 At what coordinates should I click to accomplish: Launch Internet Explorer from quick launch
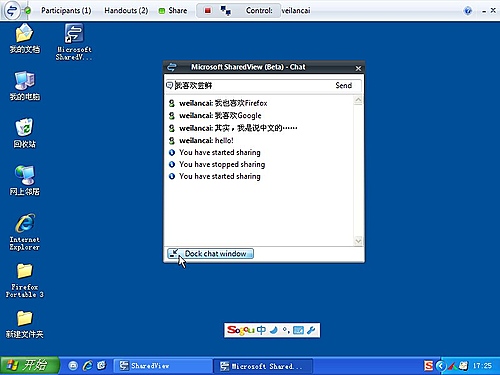point(88,366)
